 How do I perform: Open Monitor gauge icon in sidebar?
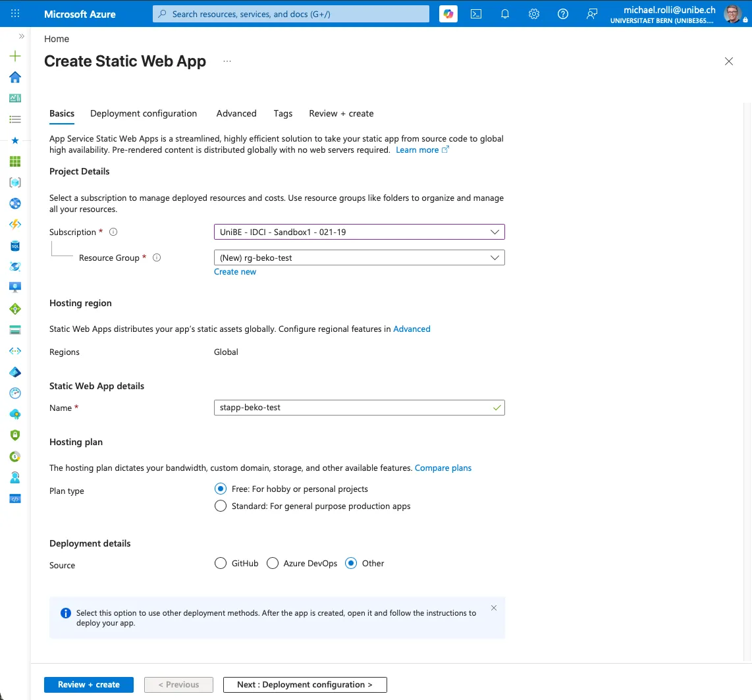15,393
